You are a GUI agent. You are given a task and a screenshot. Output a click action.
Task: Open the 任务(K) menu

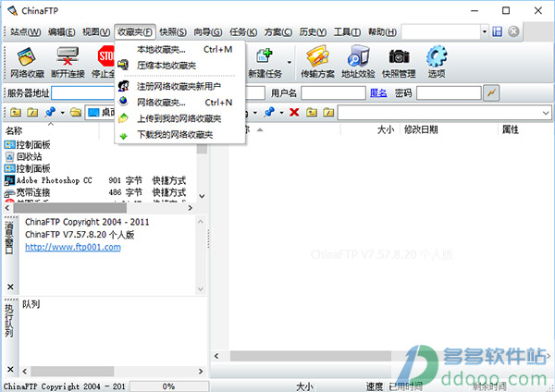coord(243,32)
